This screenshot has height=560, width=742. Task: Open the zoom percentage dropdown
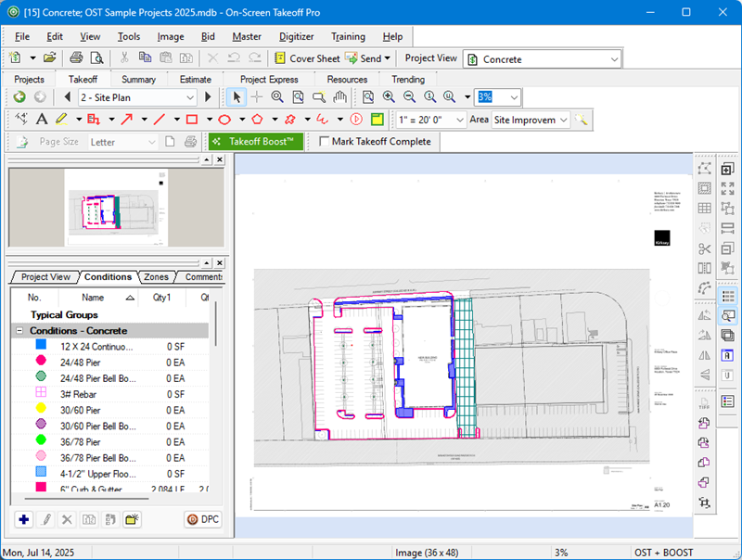click(514, 97)
